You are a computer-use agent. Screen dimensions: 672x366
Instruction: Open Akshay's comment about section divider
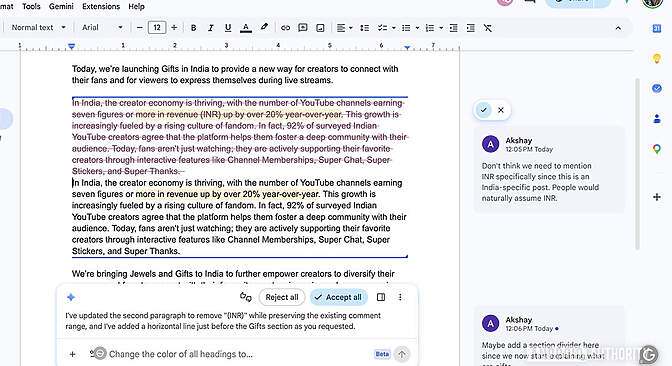(x=549, y=336)
